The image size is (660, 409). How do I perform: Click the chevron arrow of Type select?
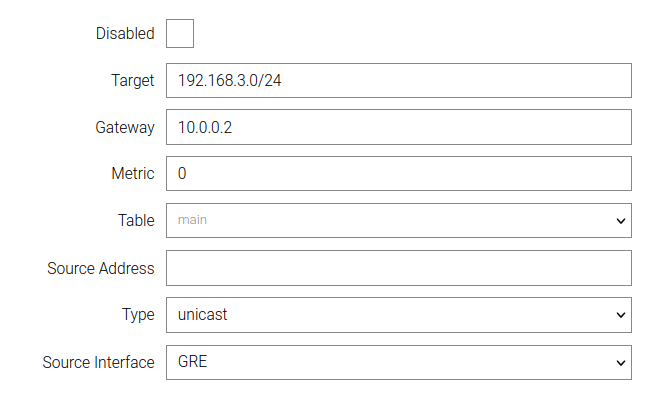[620, 315]
